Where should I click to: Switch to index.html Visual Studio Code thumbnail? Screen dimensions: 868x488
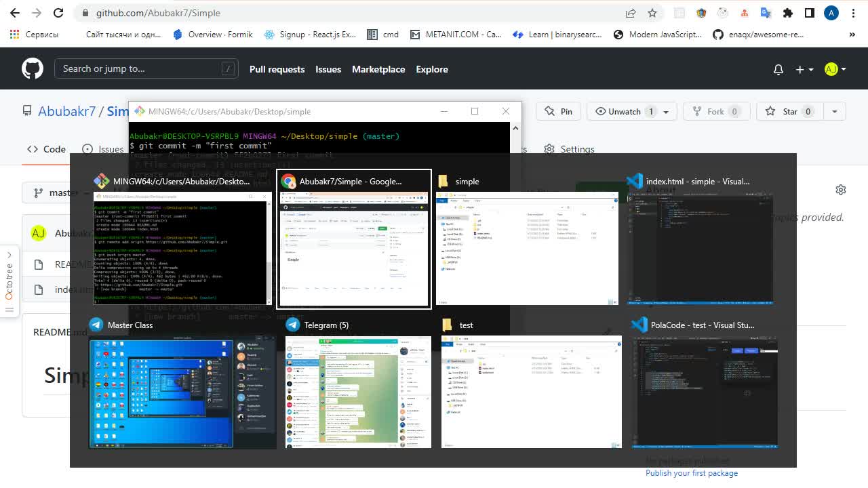701,239
